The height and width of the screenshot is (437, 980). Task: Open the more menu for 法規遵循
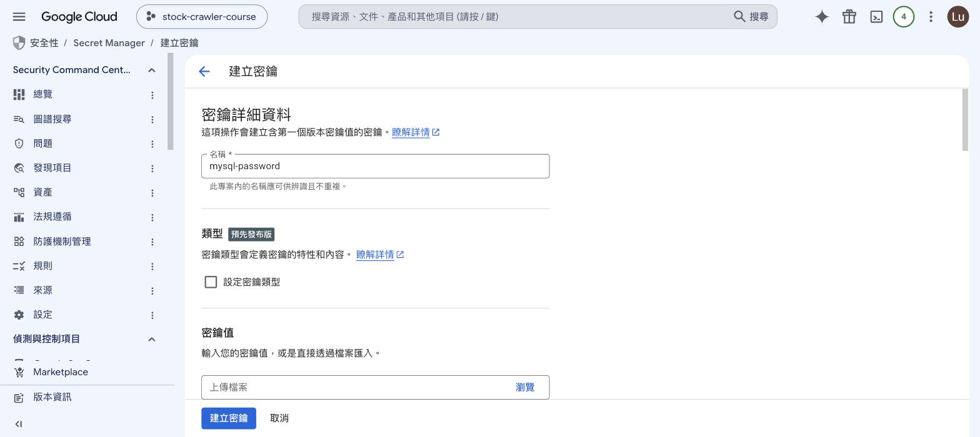click(x=152, y=217)
